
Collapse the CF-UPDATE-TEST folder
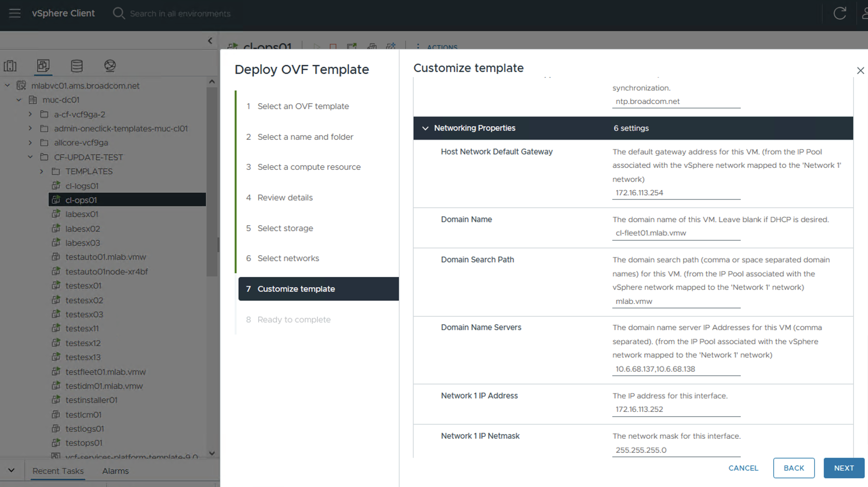(30, 157)
